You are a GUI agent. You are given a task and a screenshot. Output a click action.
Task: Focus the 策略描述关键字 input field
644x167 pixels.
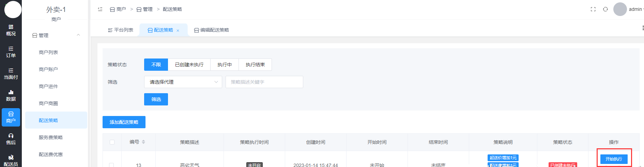[x=264, y=82]
